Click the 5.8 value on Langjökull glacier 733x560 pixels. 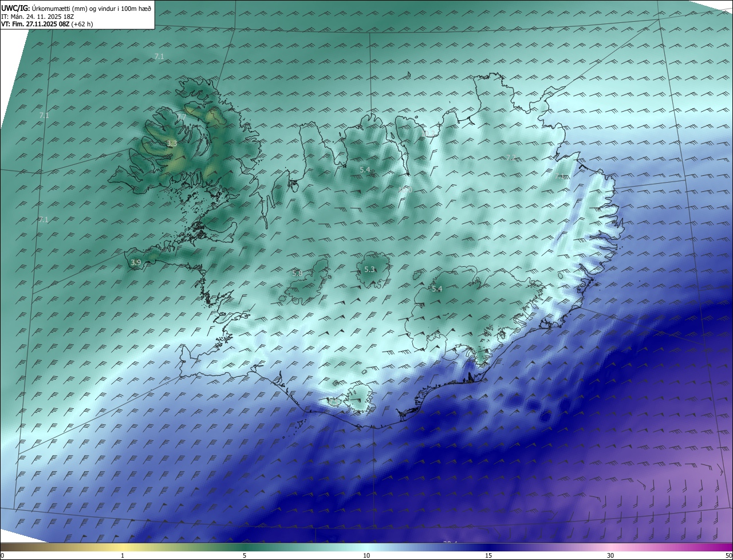click(297, 274)
